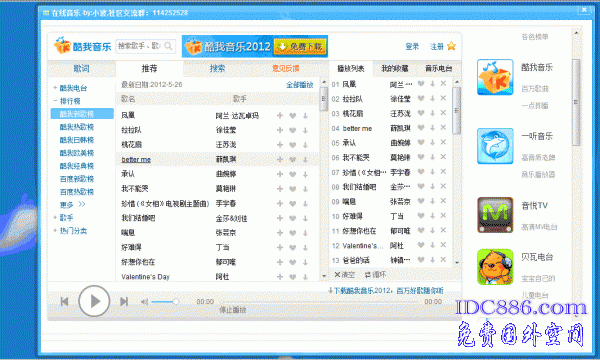Switch to the 歌词 tab
The width and height of the screenshot is (600, 360).
pos(82,68)
